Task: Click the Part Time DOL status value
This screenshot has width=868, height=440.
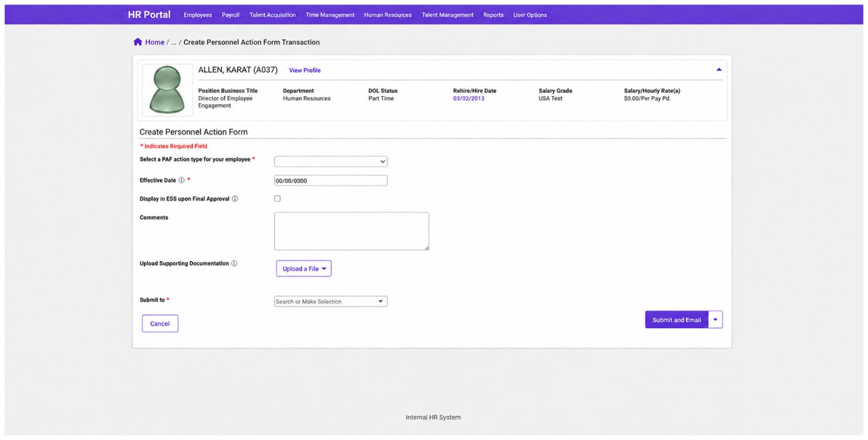Action: 381,99
